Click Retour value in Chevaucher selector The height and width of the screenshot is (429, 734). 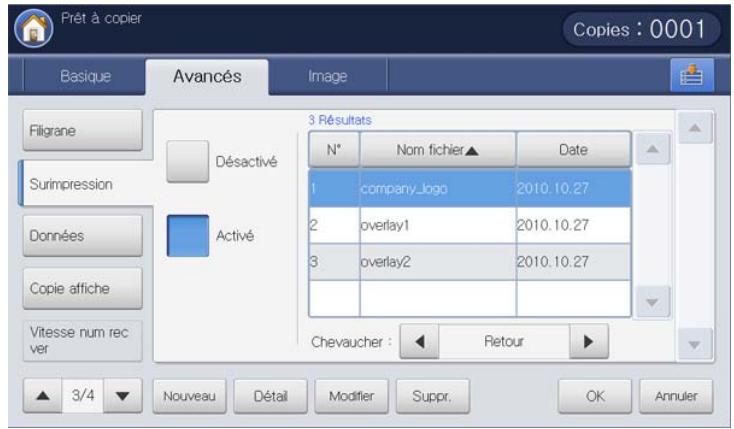(504, 341)
